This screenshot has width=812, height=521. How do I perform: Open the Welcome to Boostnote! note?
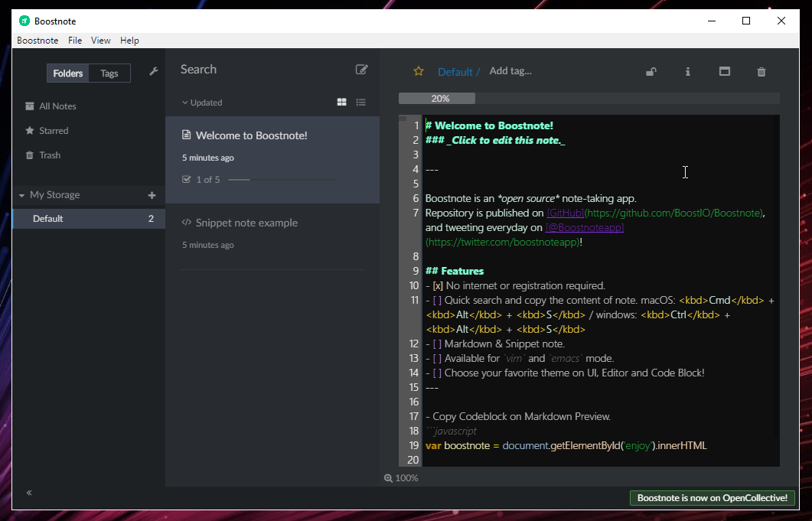272,159
